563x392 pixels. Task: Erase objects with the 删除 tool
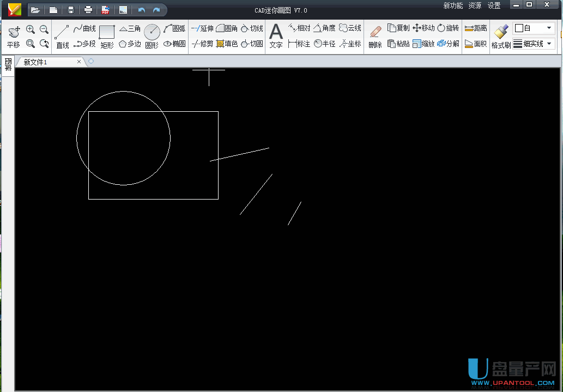[375, 37]
